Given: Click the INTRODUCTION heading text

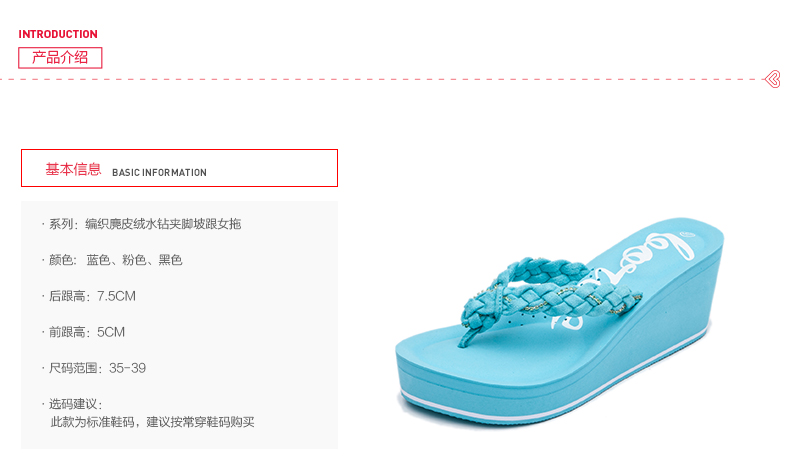Looking at the screenshot, I should coord(58,34).
